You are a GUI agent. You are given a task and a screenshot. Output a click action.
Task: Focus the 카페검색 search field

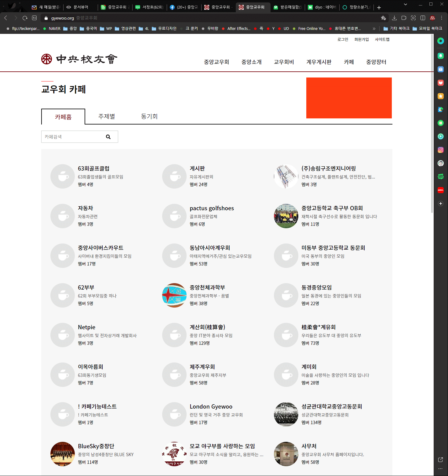click(73, 137)
